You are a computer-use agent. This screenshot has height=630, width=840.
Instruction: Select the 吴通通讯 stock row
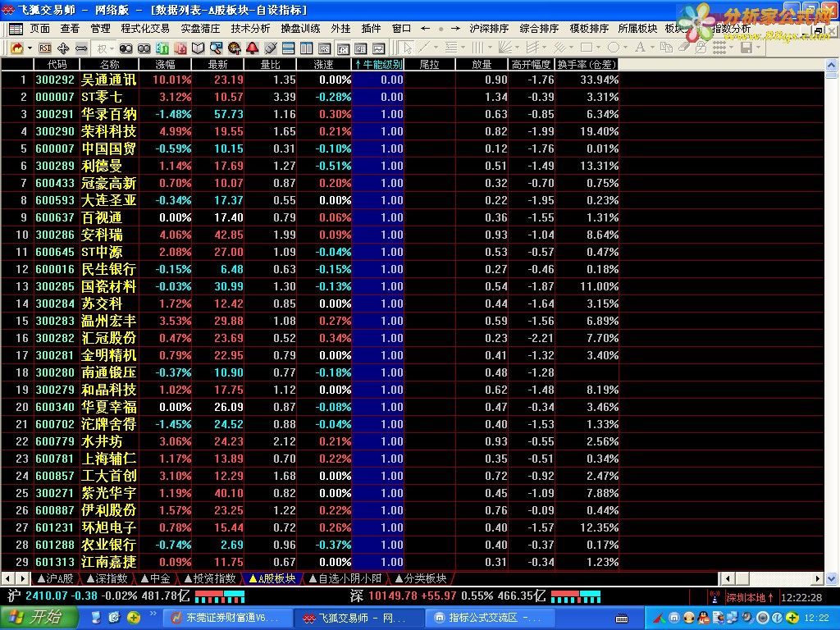309,80
